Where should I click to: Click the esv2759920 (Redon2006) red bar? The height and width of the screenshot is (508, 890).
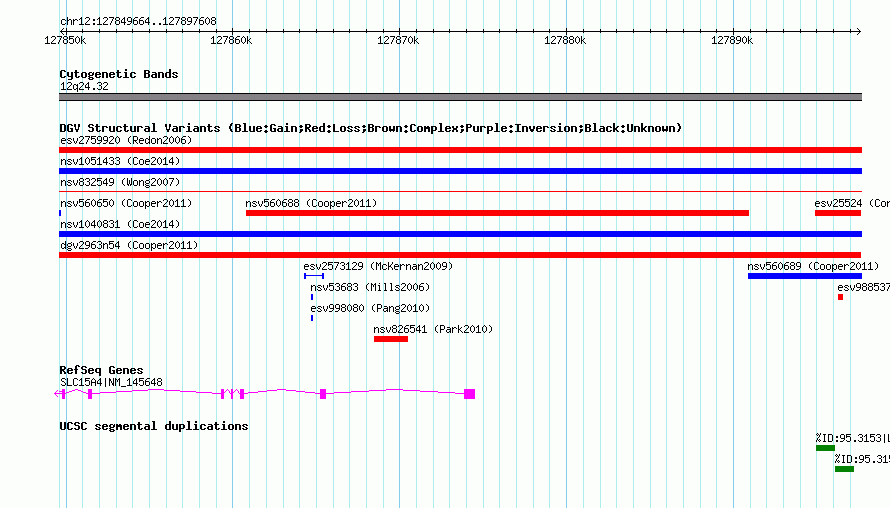[460, 150]
